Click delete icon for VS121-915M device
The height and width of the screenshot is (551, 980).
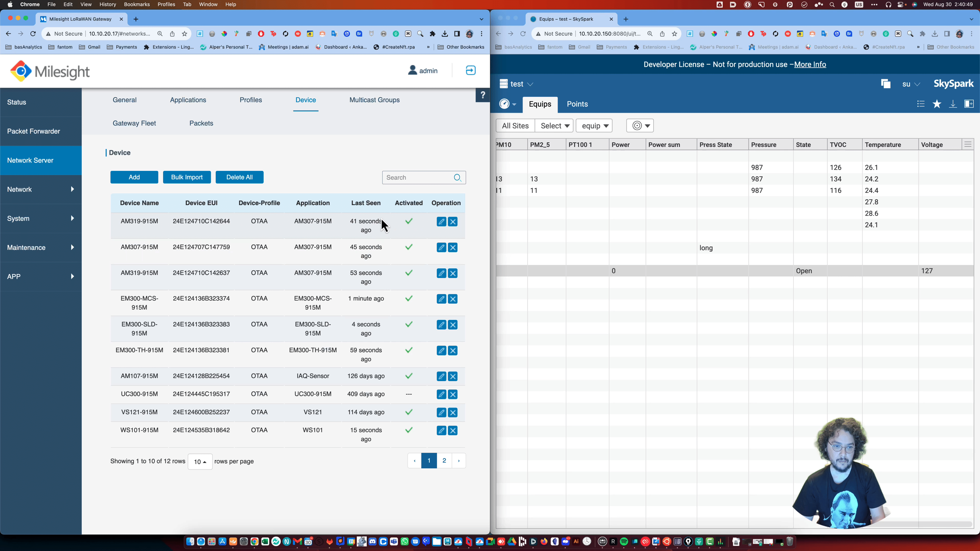(453, 412)
